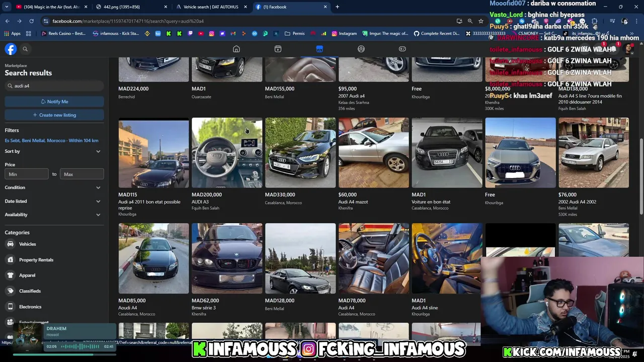The width and height of the screenshot is (644, 362).
Task: Open the Apps grid bookmark
Action: coord(12,34)
